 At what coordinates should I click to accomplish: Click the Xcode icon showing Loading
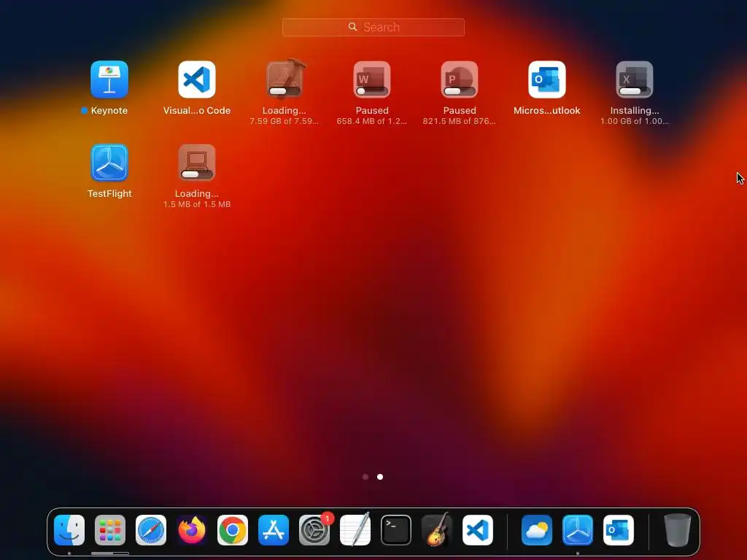[285, 79]
